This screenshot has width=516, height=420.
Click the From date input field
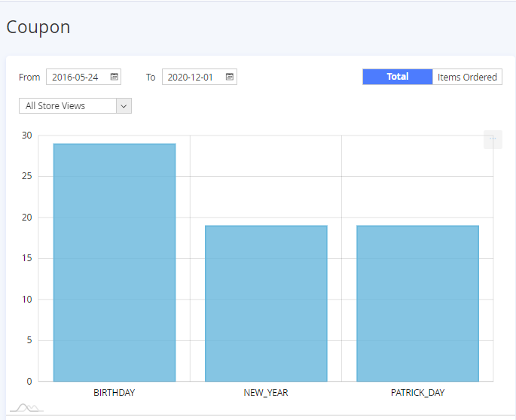tap(77, 77)
